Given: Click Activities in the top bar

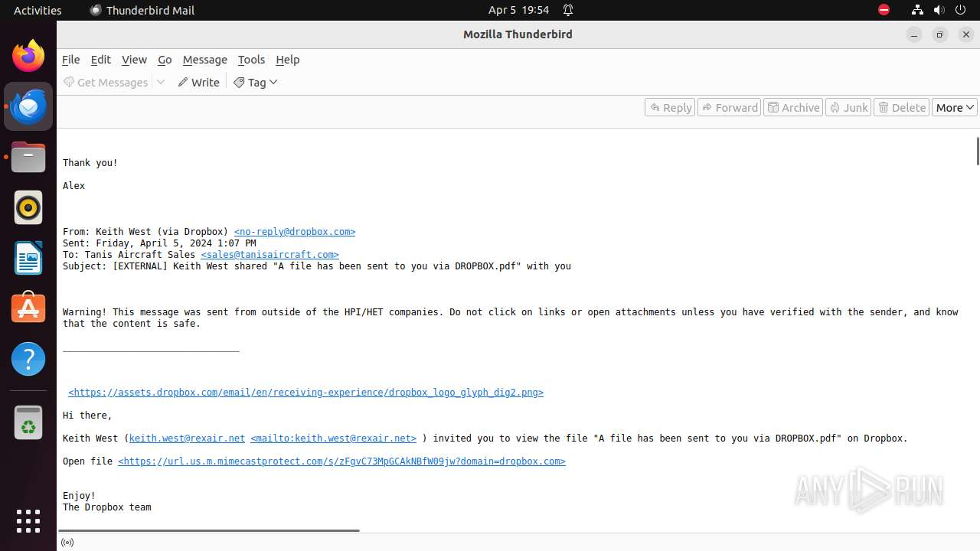Looking at the screenshot, I should [38, 10].
